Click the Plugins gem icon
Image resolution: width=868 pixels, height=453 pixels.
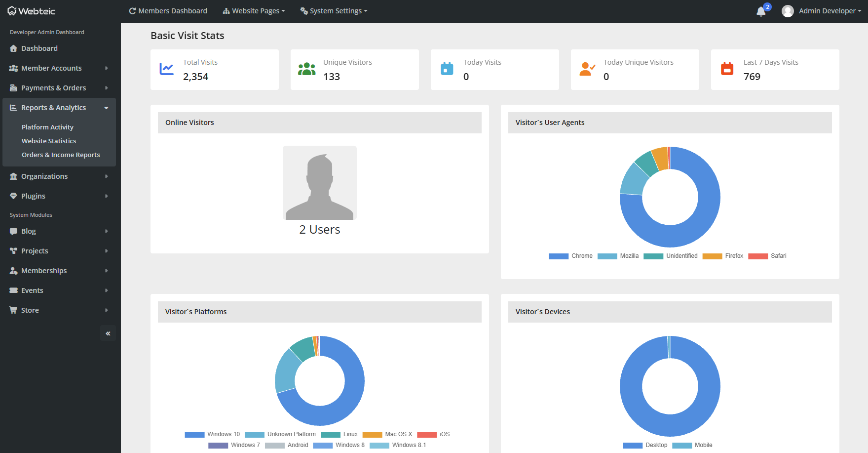(13, 196)
